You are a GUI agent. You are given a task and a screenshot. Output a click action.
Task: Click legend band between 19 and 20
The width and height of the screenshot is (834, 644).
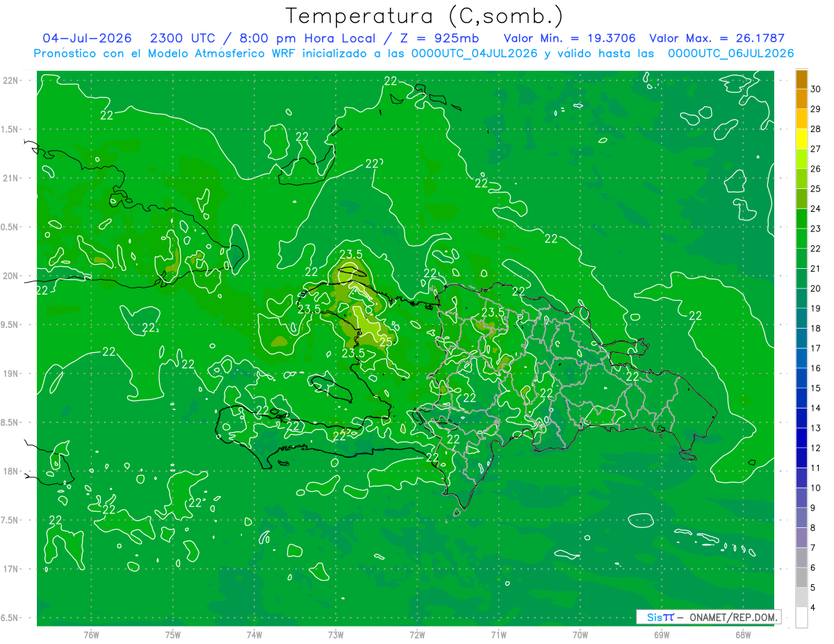pos(801,299)
